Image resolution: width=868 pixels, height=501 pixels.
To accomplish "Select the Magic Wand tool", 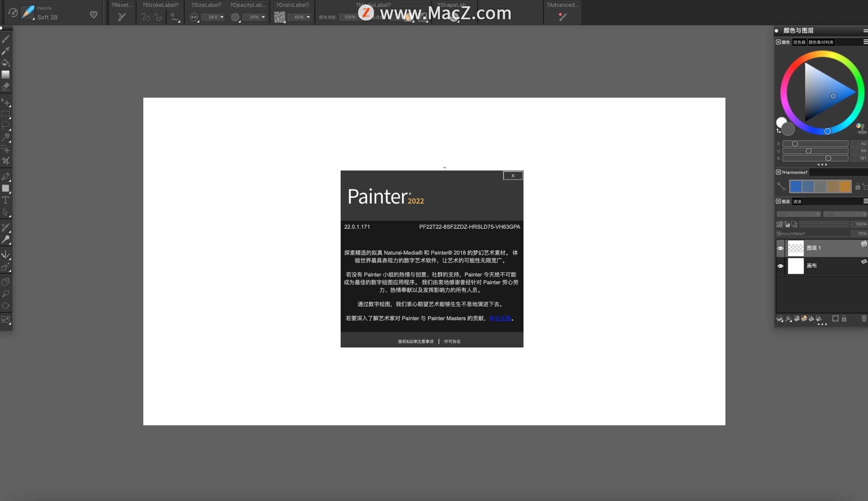I will click(x=5, y=137).
